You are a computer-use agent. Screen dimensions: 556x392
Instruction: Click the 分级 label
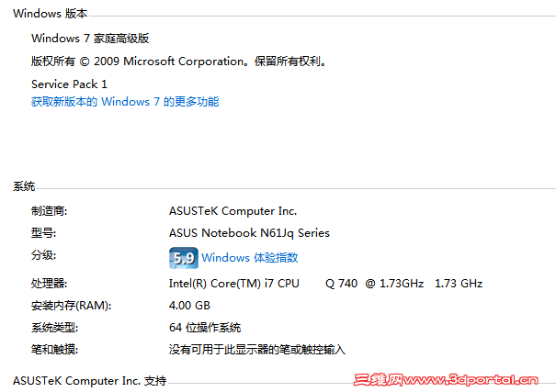[43, 255]
